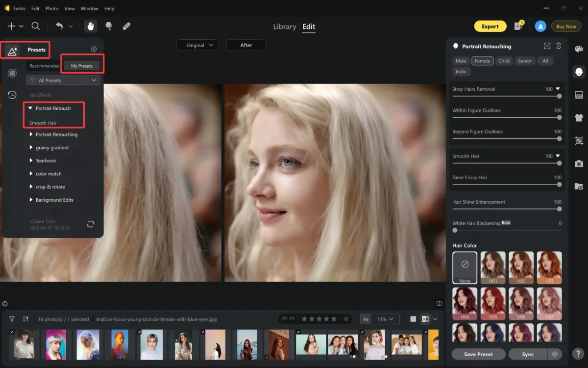Select the Child filter chip
The width and height of the screenshot is (588, 368).
point(504,61)
